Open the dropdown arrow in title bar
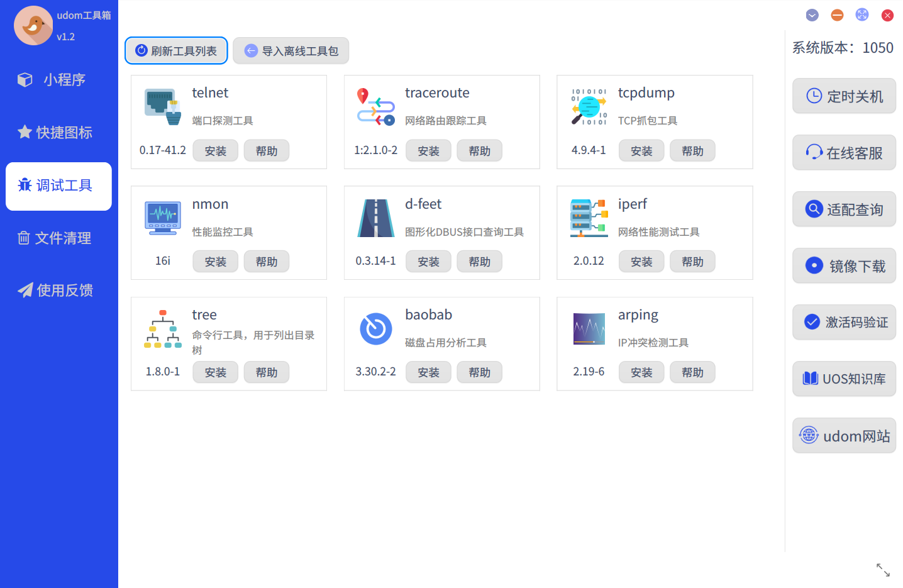This screenshot has height=588, width=903. 812,15
